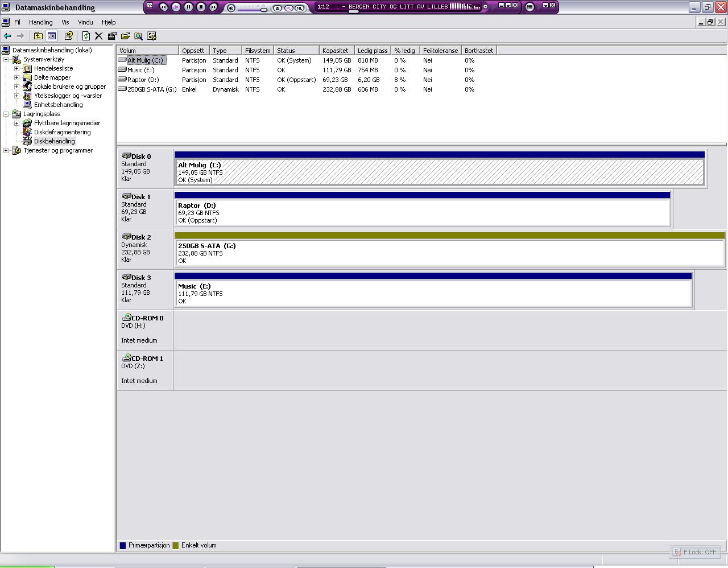Mute the media player speaker icon
The image size is (728, 568).
coord(231,8)
